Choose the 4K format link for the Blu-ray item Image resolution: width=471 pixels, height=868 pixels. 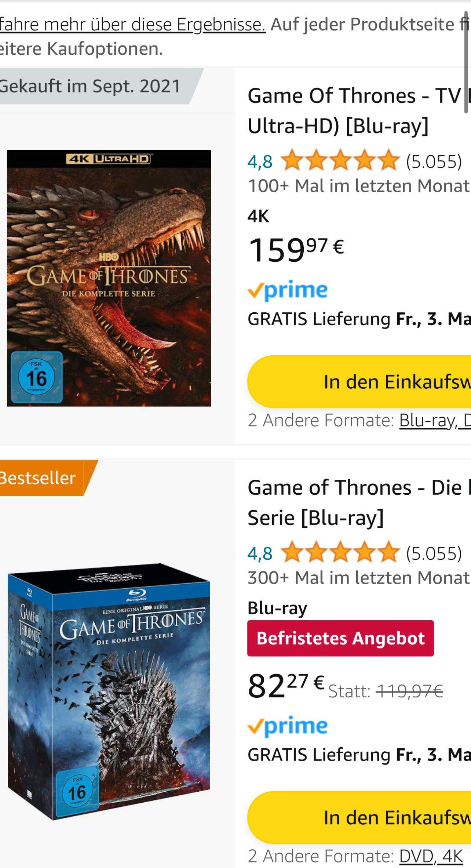[x=453, y=856]
